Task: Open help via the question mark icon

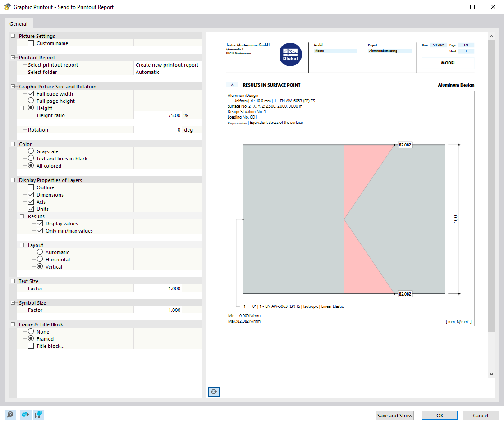Action: (x=9, y=415)
